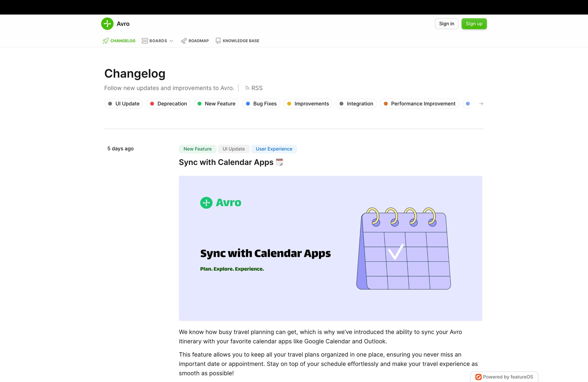This screenshot has width=588, height=382.
Task: Click the Knowledge Base document icon
Action: click(x=218, y=40)
